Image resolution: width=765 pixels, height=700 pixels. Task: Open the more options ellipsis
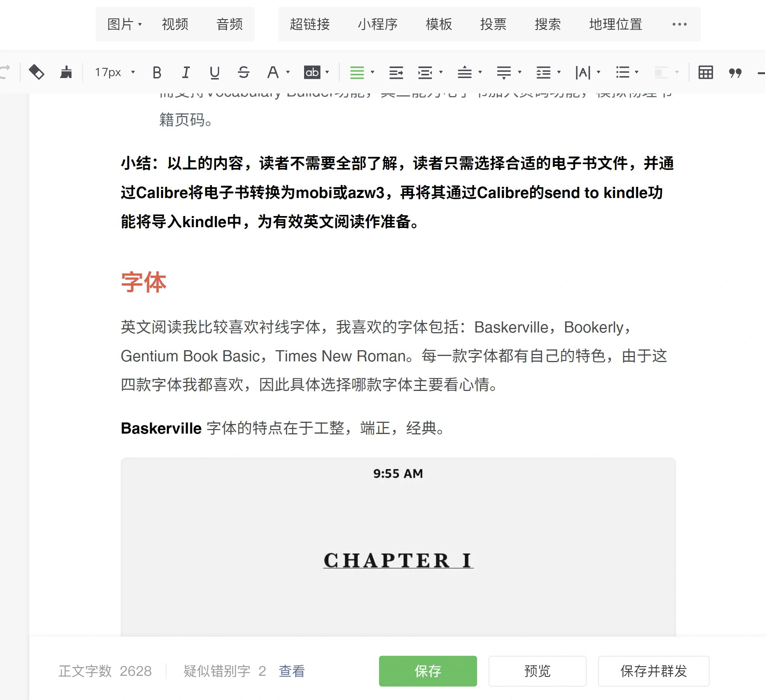(x=679, y=24)
